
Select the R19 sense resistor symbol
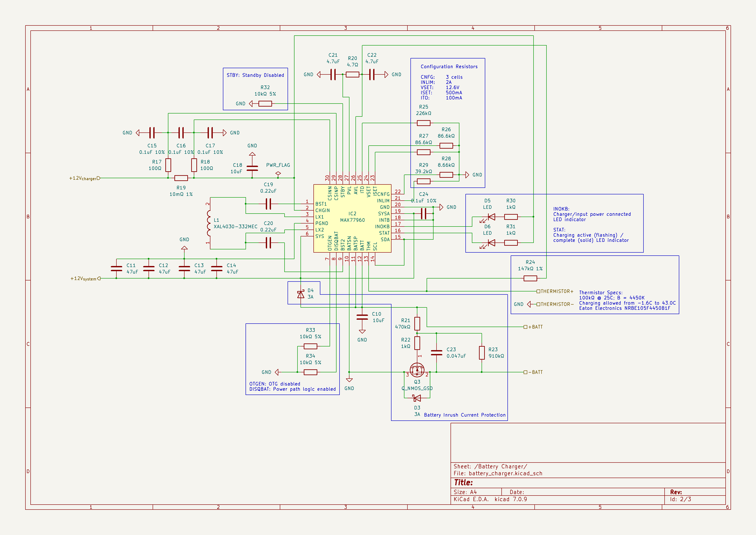click(181, 178)
